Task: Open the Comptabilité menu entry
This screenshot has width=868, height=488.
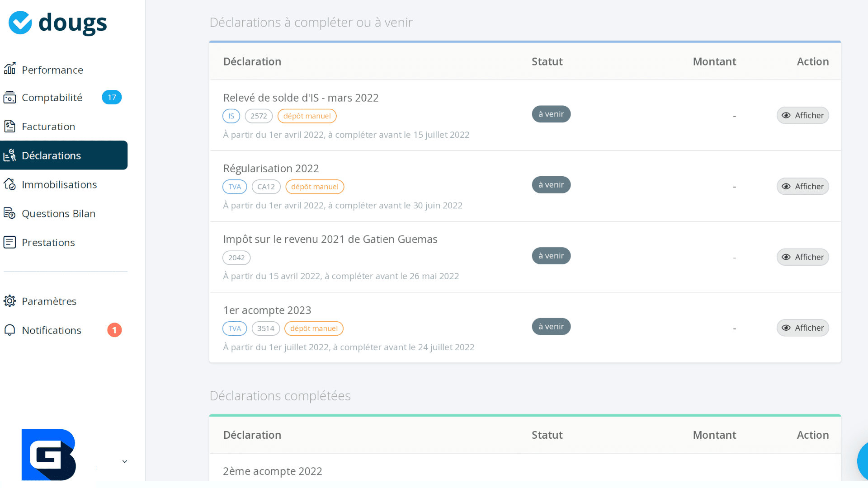Action: click(52, 98)
